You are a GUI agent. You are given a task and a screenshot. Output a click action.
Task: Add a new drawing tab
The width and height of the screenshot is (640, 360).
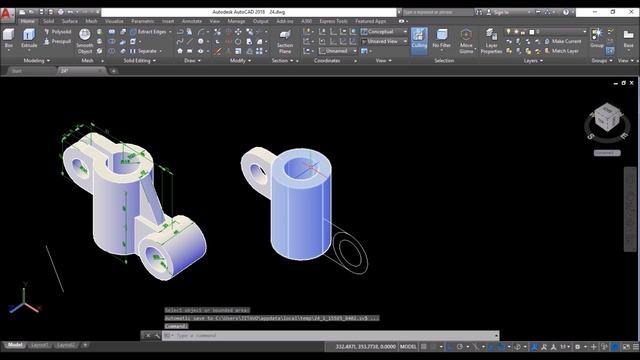tap(113, 71)
